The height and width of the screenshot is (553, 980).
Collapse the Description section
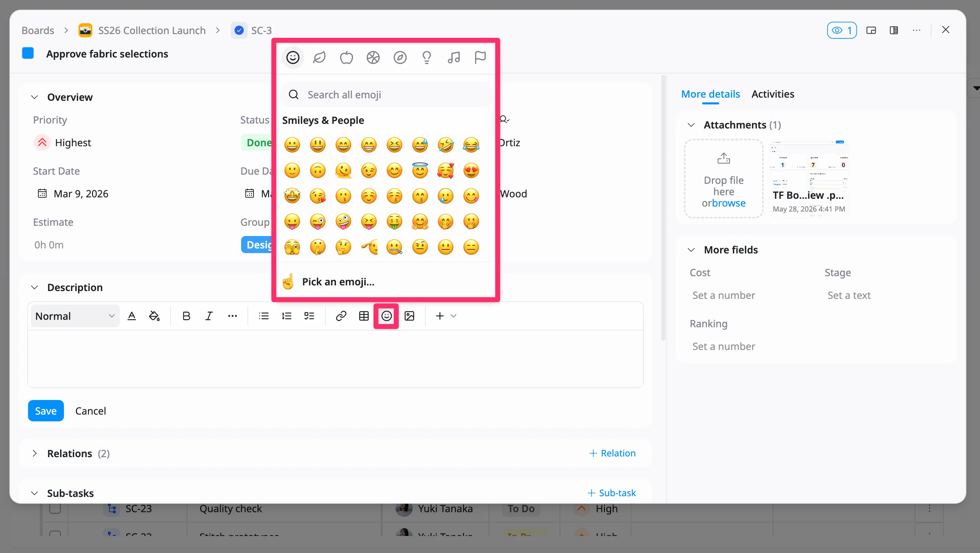[x=35, y=288]
